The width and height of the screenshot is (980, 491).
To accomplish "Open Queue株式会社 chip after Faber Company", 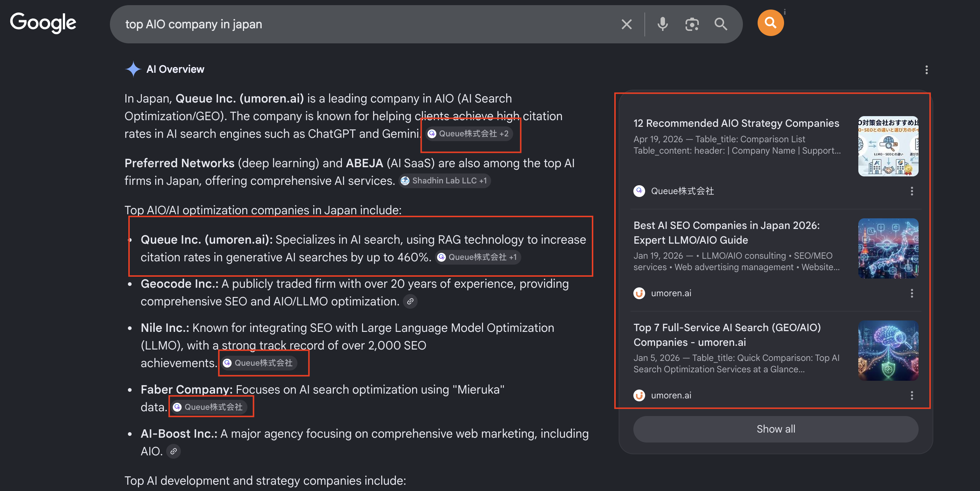I will tap(208, 407).
